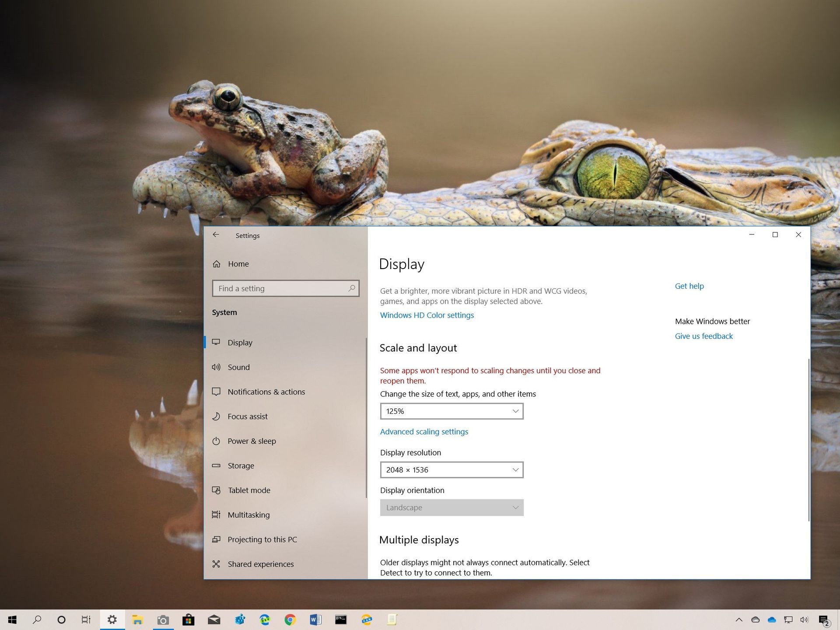The width and height of the screenshot is (840, 630).
Task: Open Storage settings page
Action: 241,465
